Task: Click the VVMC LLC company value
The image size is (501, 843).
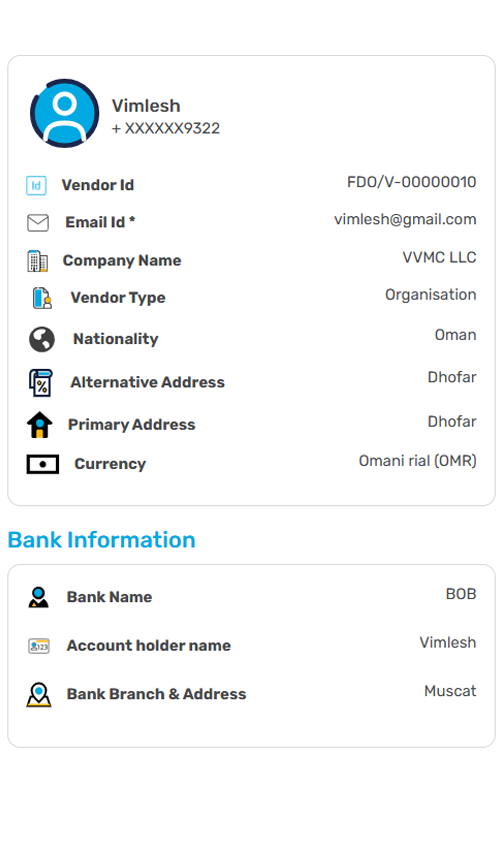Action: [x=440, y=258]
